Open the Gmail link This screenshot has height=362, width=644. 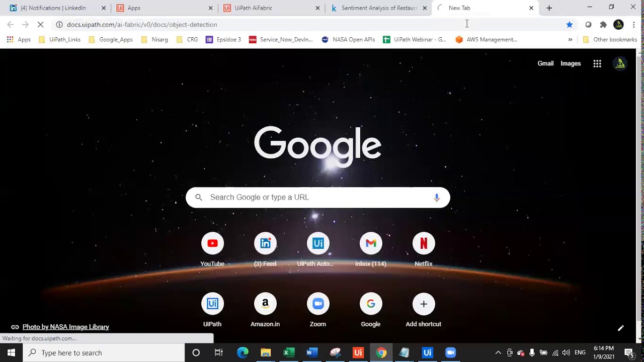(x=545, y=63)
